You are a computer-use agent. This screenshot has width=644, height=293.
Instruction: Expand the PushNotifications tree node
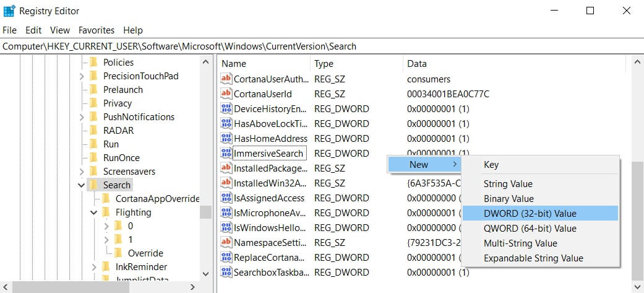82,116
